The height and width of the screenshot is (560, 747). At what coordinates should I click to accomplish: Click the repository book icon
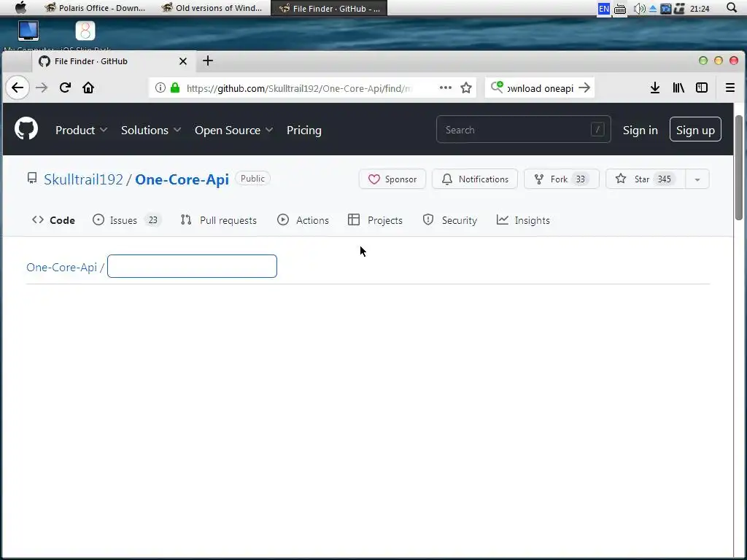(32, 179)
